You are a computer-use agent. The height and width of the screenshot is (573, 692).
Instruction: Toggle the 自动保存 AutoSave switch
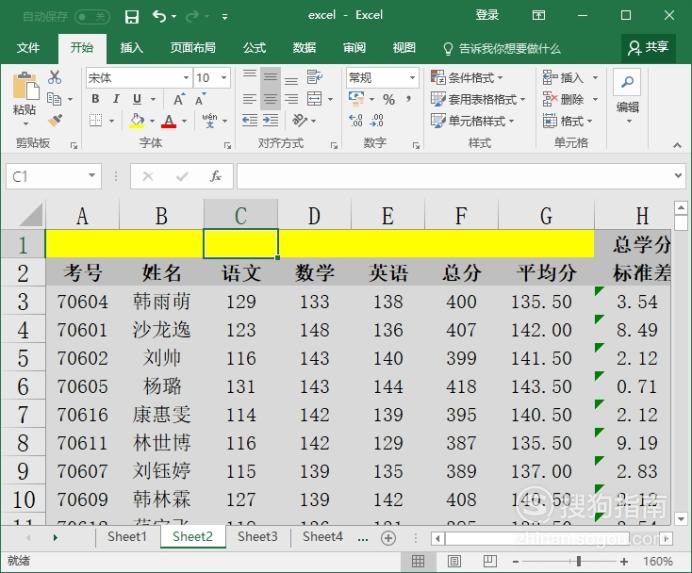tap(91, 17)
